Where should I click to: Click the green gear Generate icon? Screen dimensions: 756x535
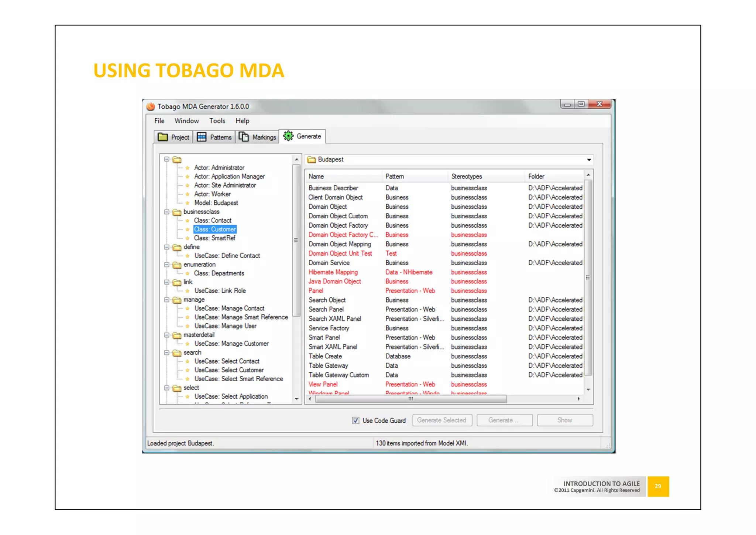coord(288,136)
